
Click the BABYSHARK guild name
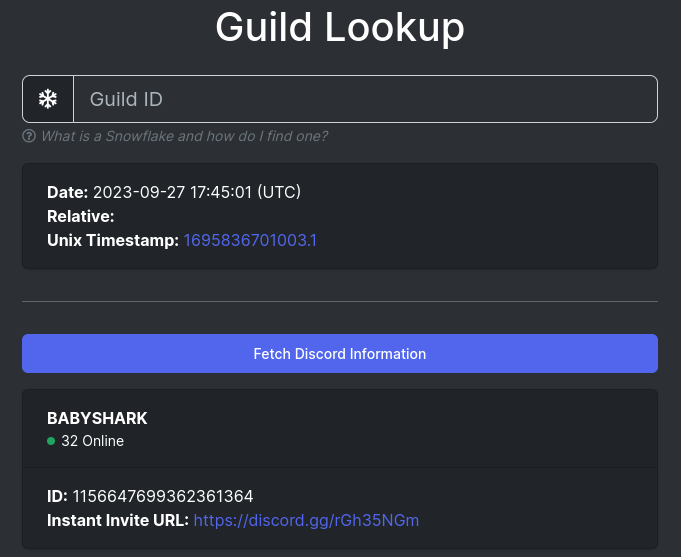click(97, 418)
